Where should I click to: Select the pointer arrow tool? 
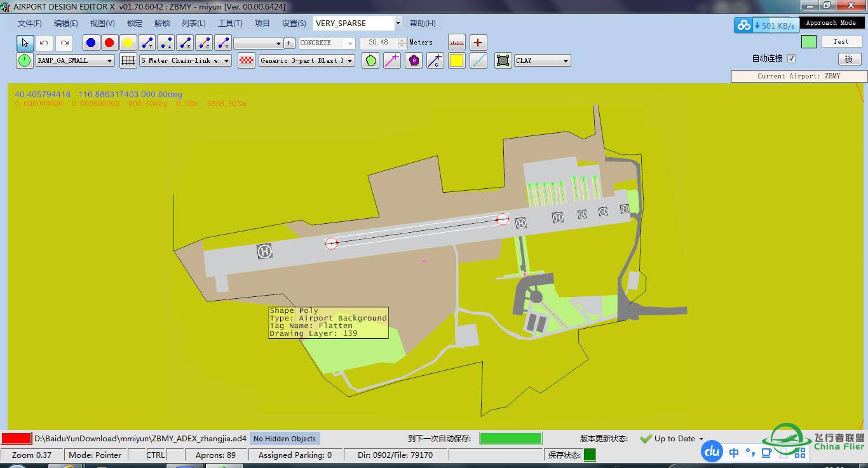coord(25,43)
